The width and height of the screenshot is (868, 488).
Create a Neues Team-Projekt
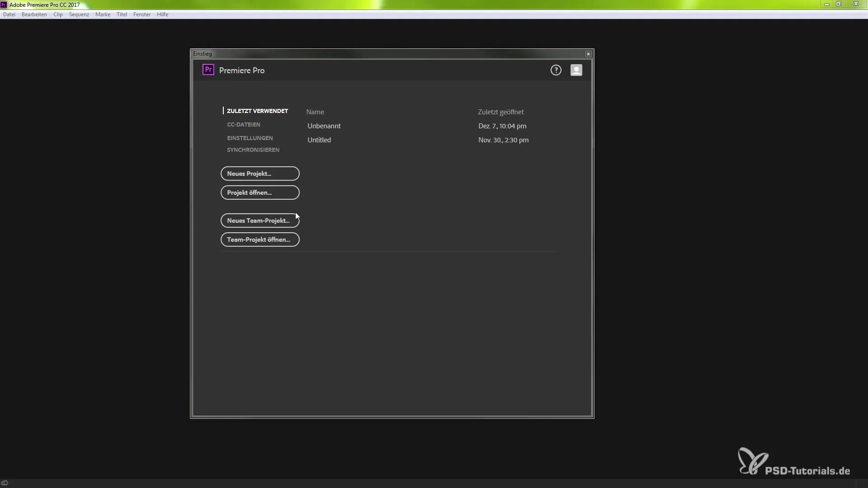click(260, 221)
